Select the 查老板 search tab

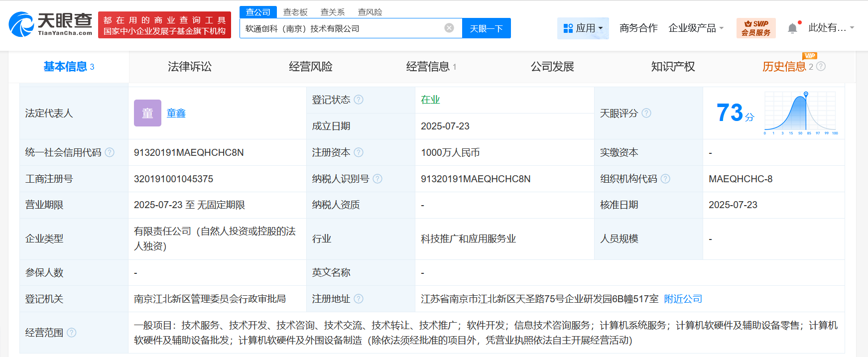295,12
